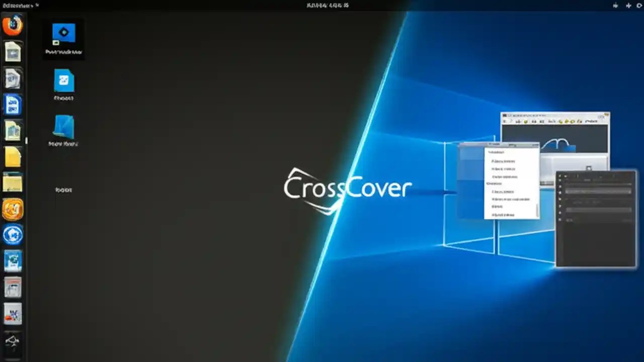Viewport: 644px width, 362px height.
Task: Open the dropdown arrow in the paint window toolbar
Action: click(512, 122)
